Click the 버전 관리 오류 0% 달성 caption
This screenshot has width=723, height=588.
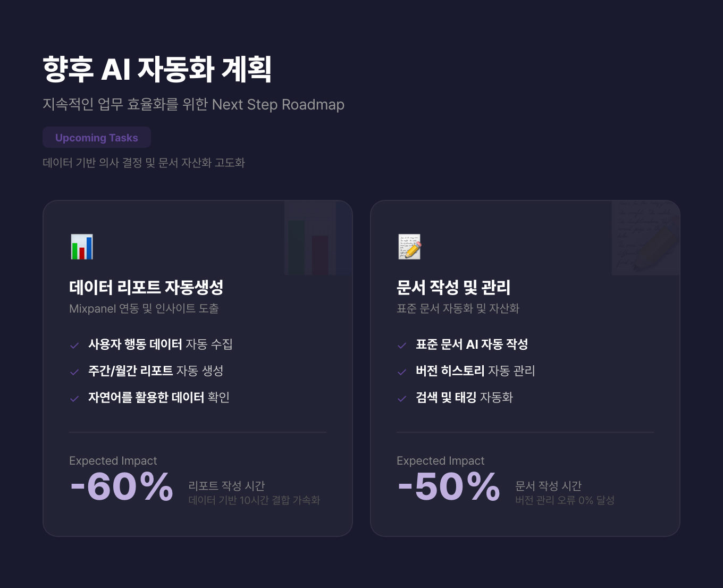565,500
